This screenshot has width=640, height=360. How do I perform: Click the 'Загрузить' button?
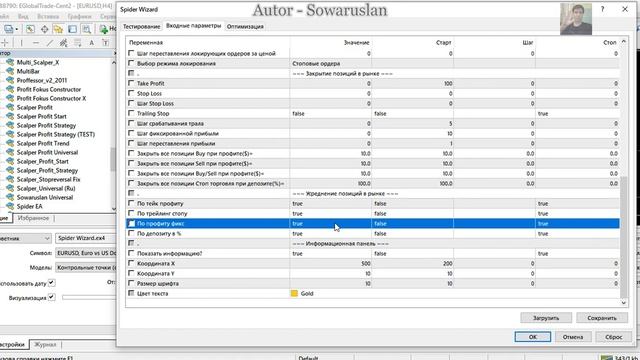(546, 318)
